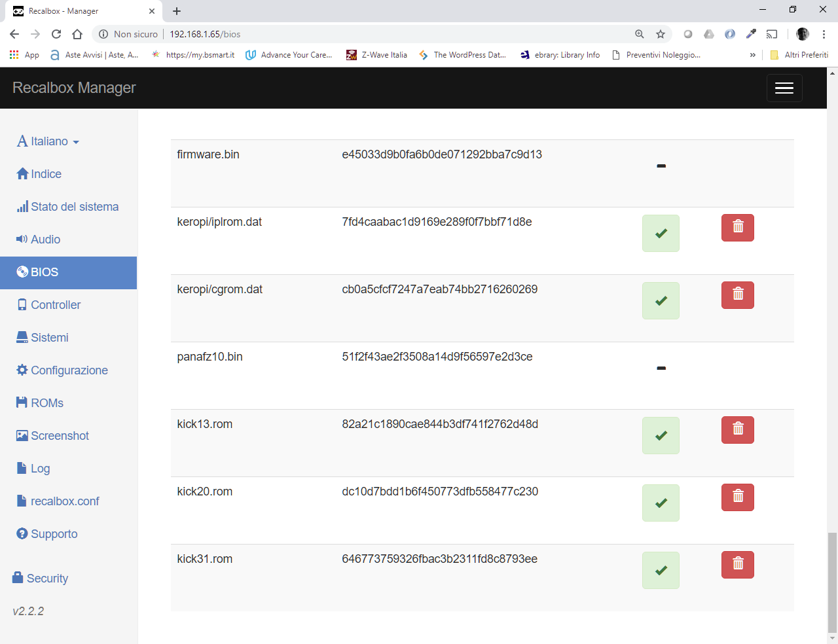Open the recalbox.conf editor
Screen dimensions: 838x644
pos(58,501)
